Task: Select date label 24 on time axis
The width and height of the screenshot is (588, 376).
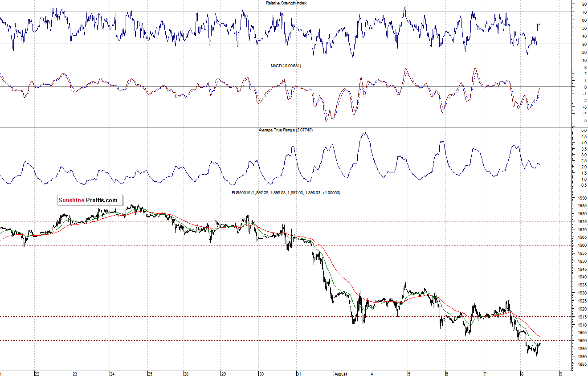Action: tap(112, 374)
